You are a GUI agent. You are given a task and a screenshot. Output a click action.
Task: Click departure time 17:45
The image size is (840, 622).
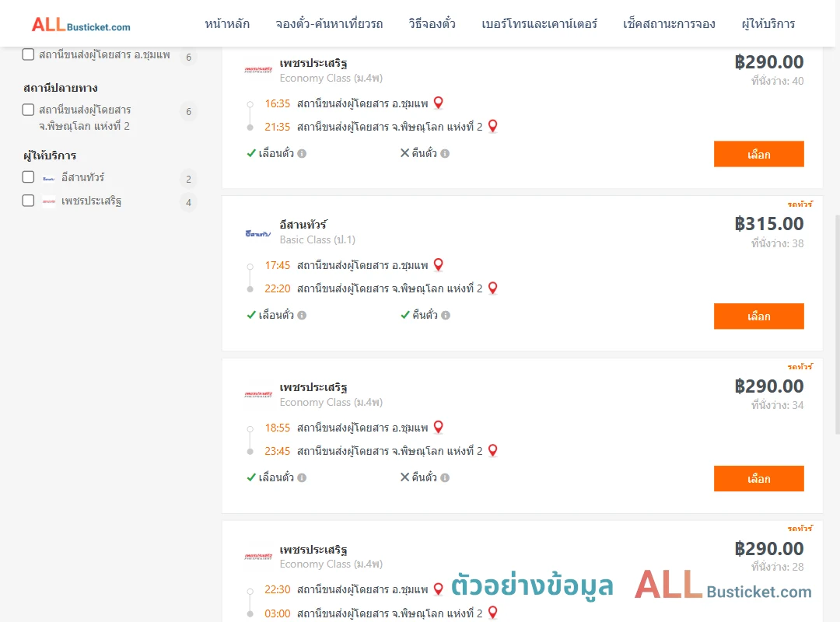277,265
